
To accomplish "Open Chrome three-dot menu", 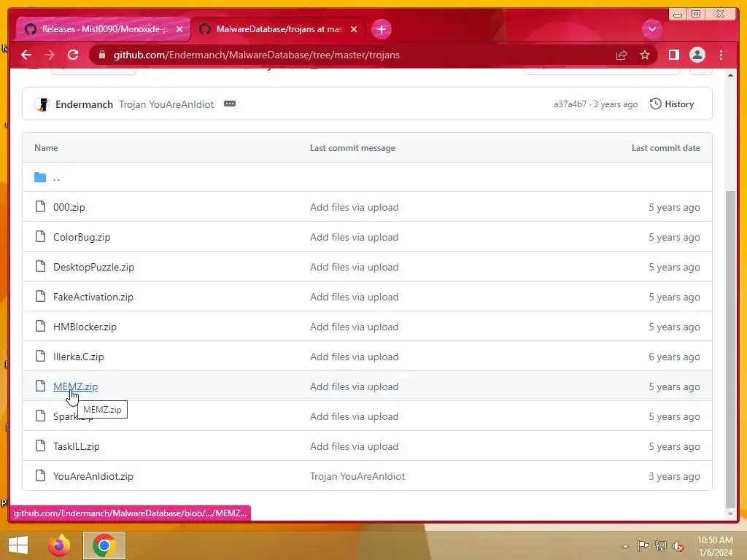I will 721,55.
